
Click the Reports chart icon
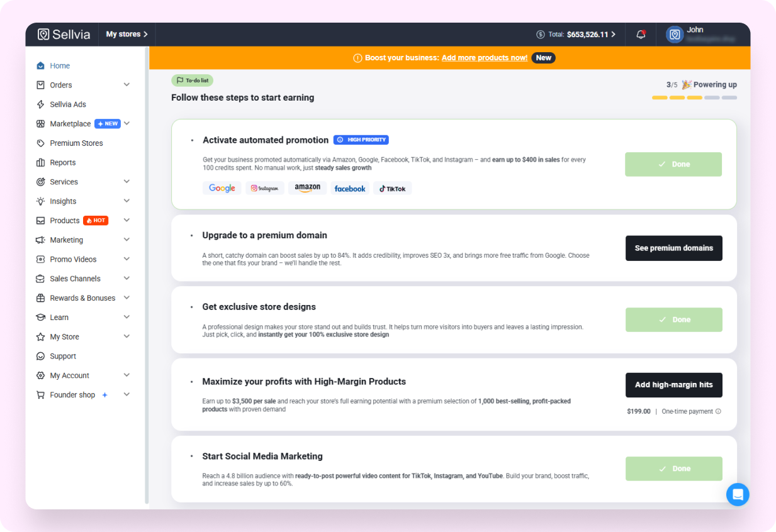point(41,163)
